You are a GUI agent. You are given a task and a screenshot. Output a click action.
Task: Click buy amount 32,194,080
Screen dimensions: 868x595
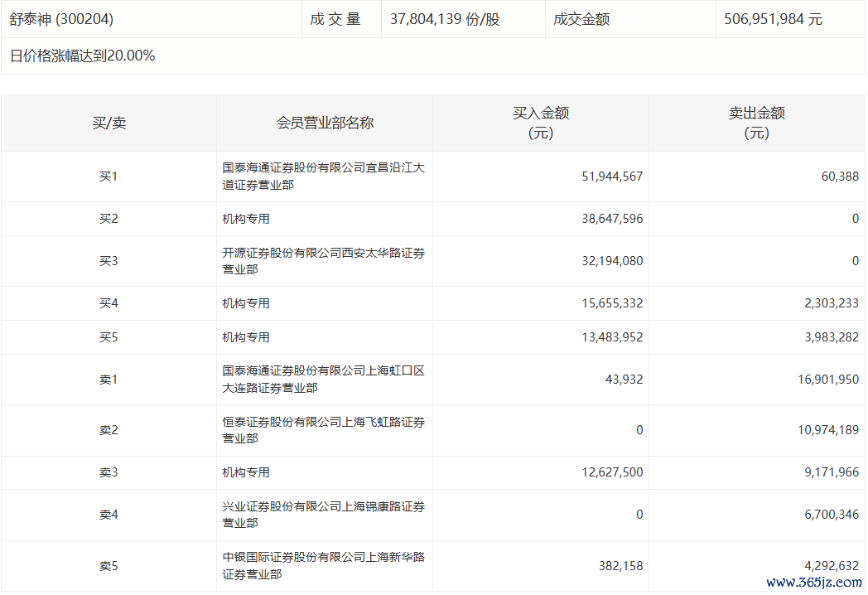612,261
